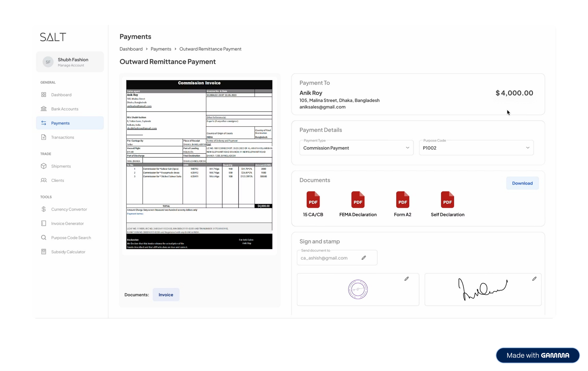Switch to the Invoice document tab
The image size is (588, 371).
point(166,294)
